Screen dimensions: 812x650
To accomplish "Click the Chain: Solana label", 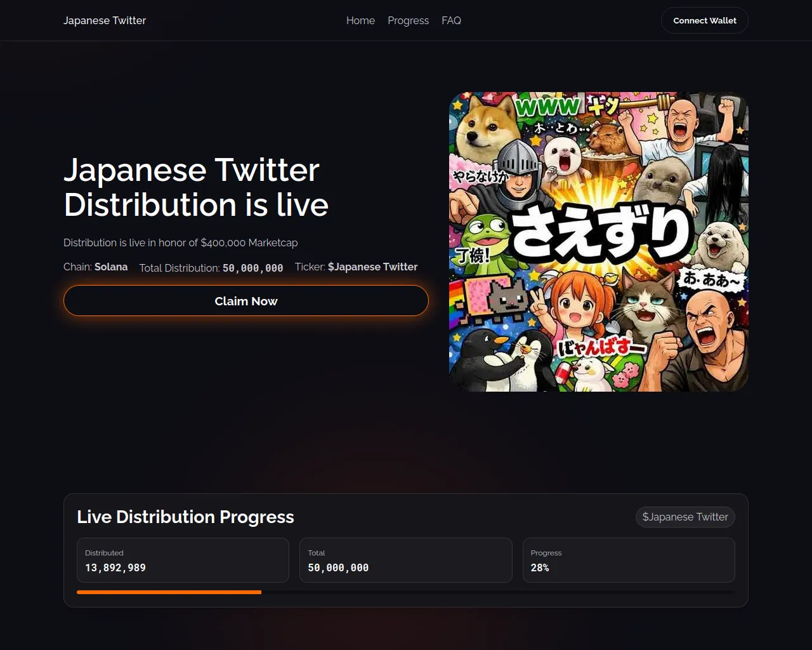I will [x=96, y=267].
